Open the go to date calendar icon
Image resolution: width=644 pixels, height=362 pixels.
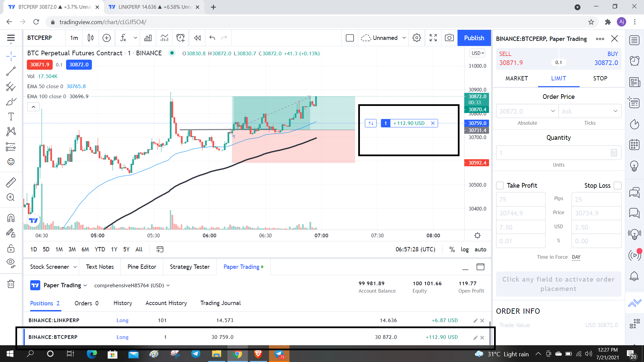pyautogui.click(x=160, y=249)
